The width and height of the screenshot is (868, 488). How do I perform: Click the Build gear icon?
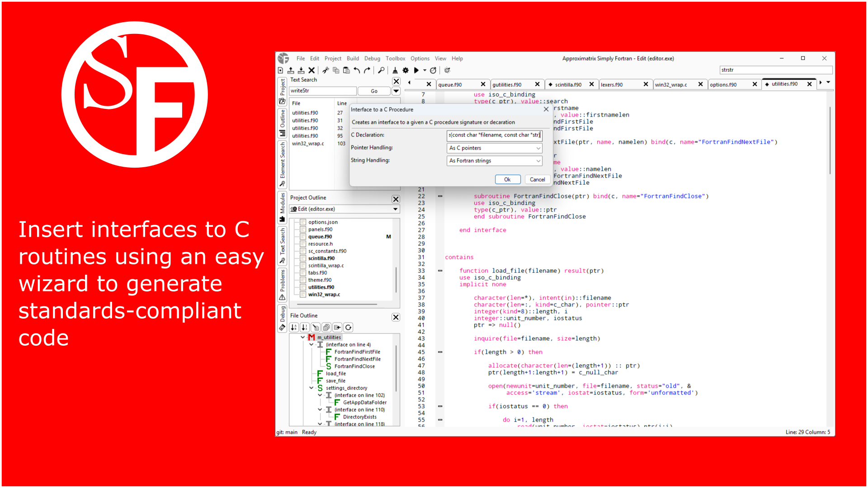[x=406, y=70]
